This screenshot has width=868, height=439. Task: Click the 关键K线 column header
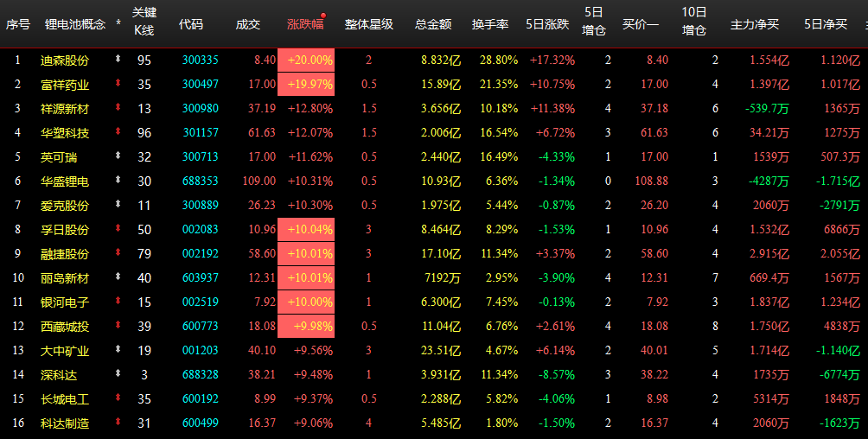[x=144, y=24]
